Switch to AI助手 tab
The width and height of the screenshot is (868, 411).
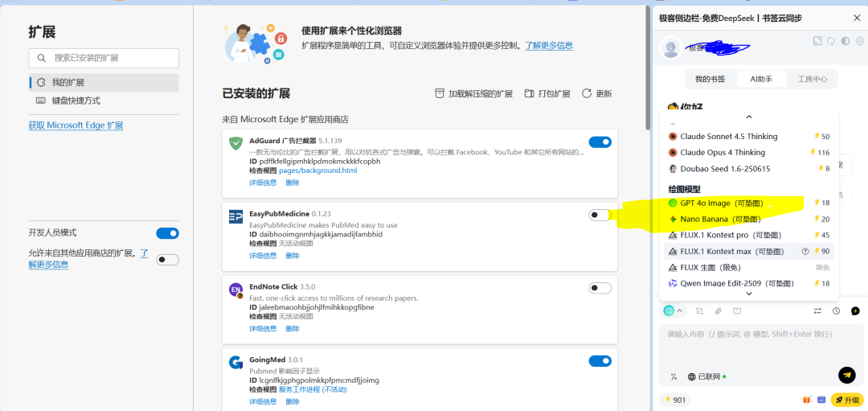[x=760, y=79]
